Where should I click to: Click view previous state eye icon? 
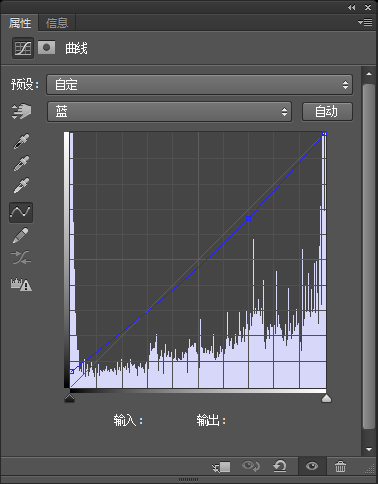pos(251,466)
